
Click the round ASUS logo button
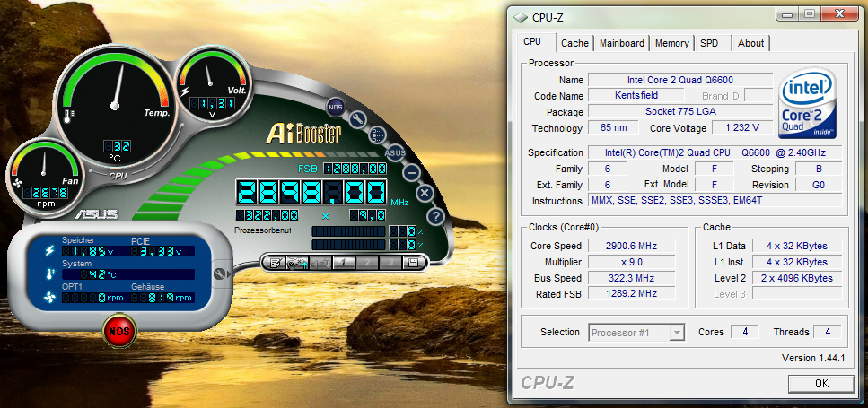click(395, 152)
